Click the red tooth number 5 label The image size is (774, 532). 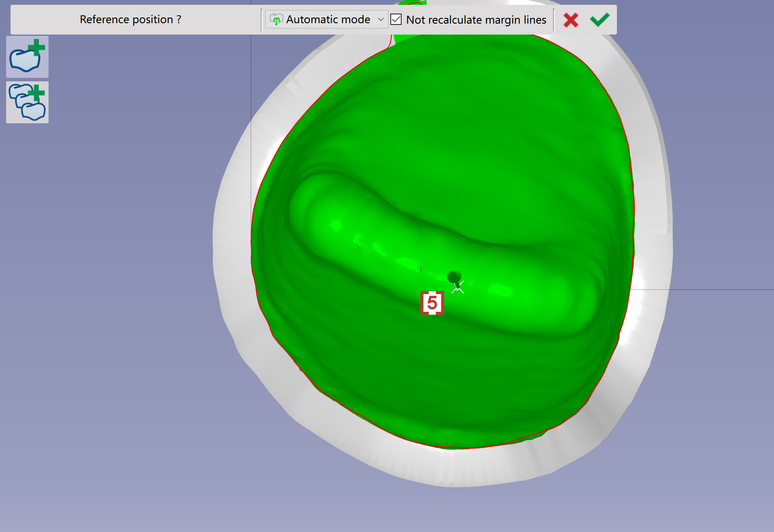(432, 303)
